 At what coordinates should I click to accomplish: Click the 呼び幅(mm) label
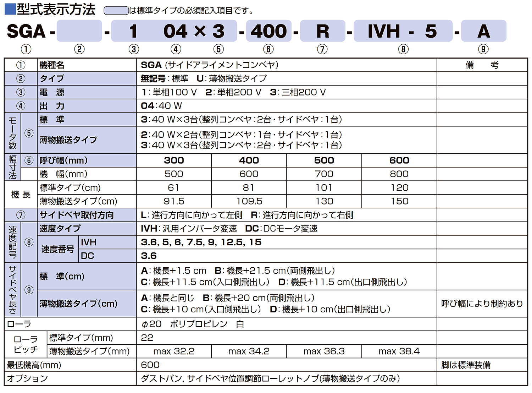pyautogui.click(x=64, y=160)
